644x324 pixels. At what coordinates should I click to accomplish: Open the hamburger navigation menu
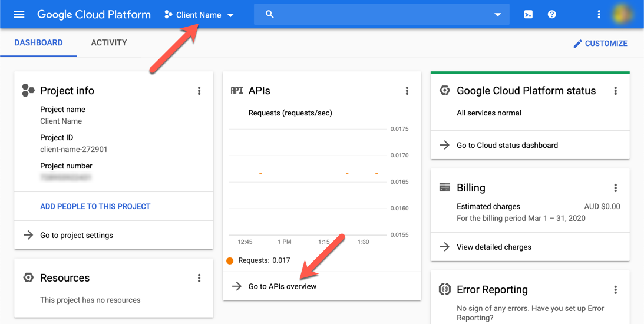(x=19, y=15)
